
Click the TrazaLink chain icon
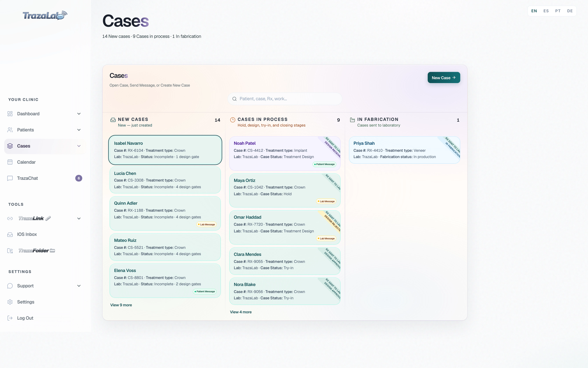click(10, 218)
